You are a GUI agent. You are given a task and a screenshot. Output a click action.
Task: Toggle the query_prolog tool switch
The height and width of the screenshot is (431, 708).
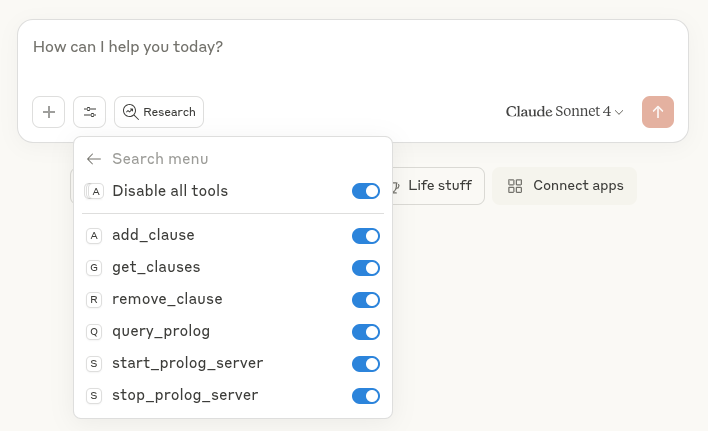[x=366, y=332]
